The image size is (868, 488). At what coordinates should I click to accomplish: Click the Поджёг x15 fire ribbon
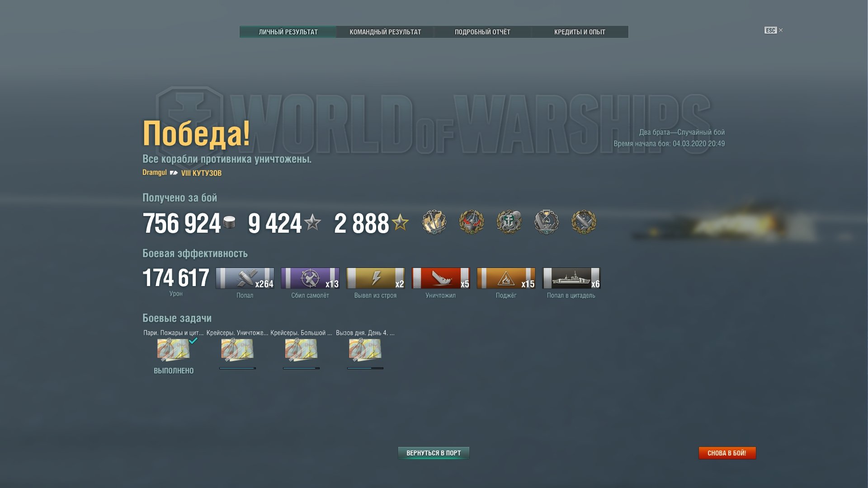point(506,278)
